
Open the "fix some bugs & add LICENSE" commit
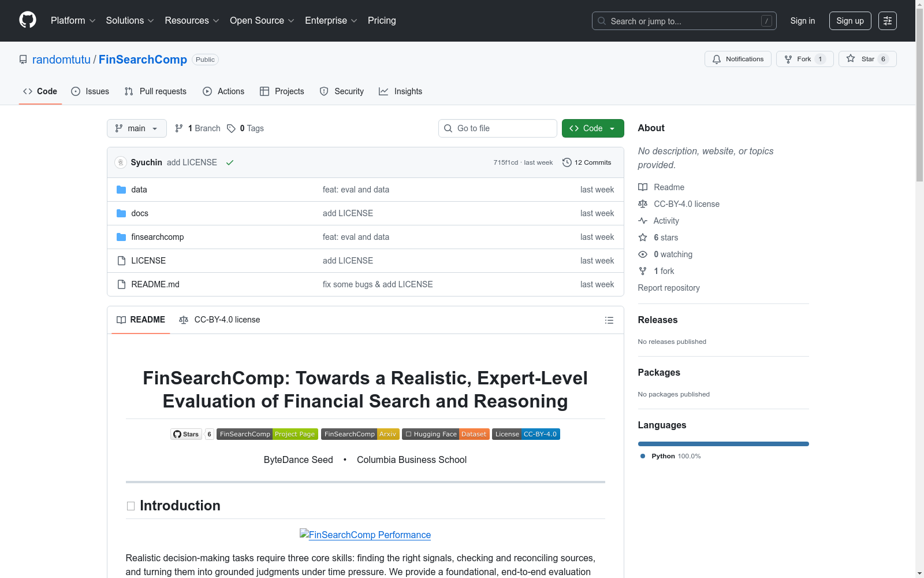click(378, 284)
